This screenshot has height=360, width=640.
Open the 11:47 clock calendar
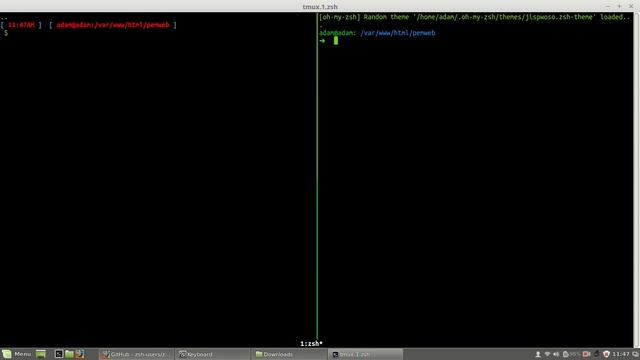coord(620,354)
